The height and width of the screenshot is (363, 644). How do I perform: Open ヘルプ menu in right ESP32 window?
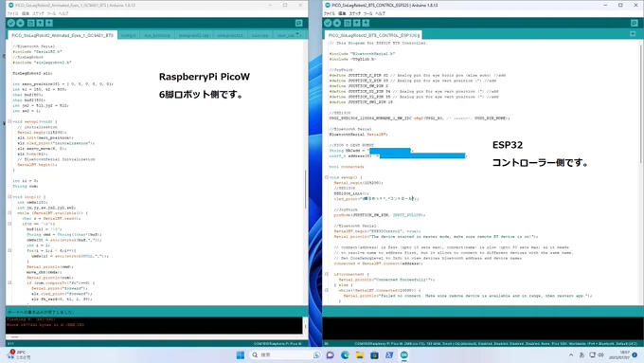pyautogui.click(x=381, y=13)
